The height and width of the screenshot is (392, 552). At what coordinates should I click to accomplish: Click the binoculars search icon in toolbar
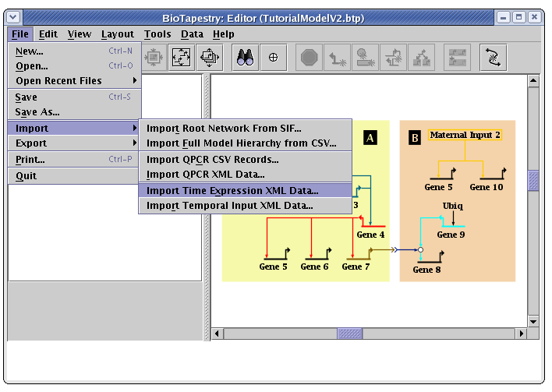pyautogui.click(x=246, y=57)
